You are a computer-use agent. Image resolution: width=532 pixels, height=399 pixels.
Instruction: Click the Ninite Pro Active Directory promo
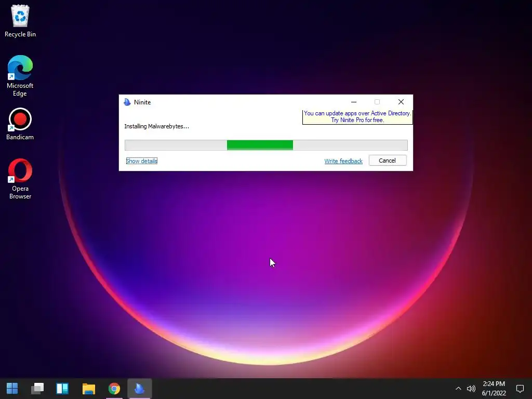tap(357, 117)
